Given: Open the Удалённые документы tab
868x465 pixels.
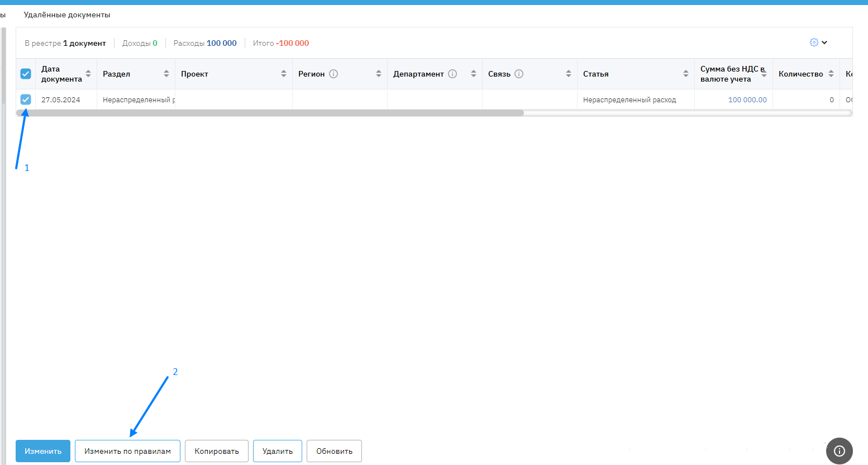Looking at the screenshot, I should pos(67,15).
